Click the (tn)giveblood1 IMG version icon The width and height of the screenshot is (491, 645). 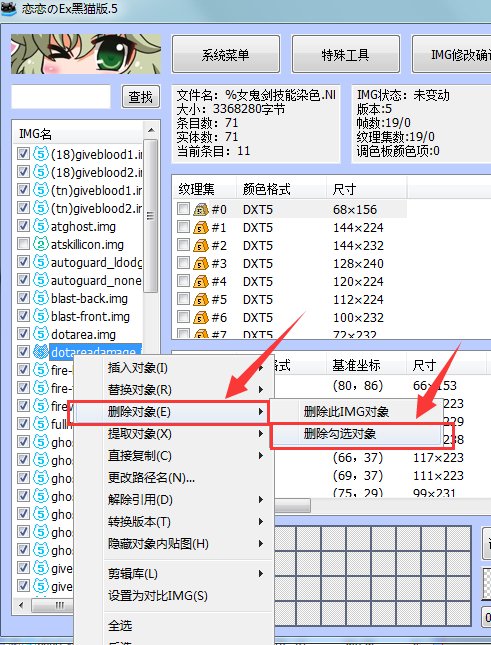point(41,190)
